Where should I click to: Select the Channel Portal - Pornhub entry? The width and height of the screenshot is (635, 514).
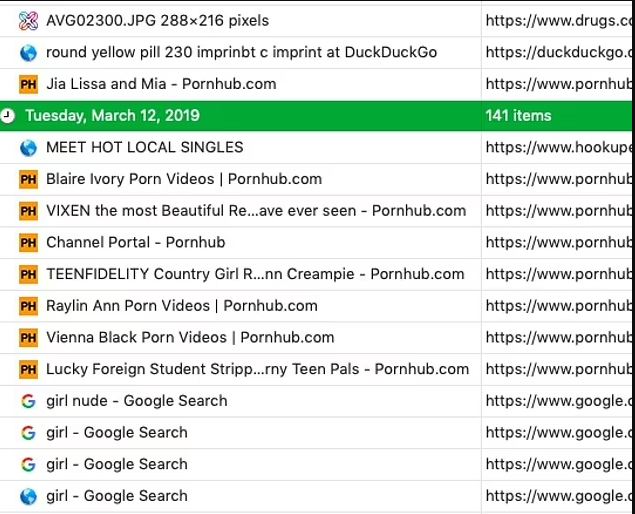(x=135, y=243)
